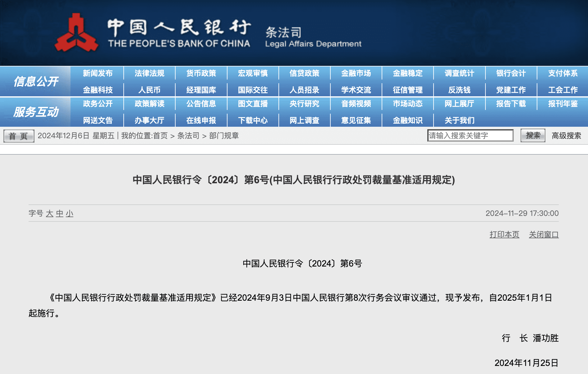
Task: Open 金融知识 page
Action: (x=408, y=121)
